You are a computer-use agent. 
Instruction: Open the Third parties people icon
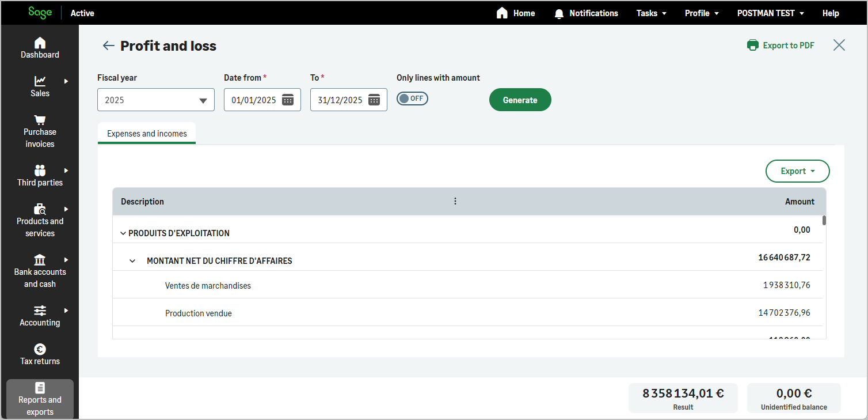click(x=40, y=170)
